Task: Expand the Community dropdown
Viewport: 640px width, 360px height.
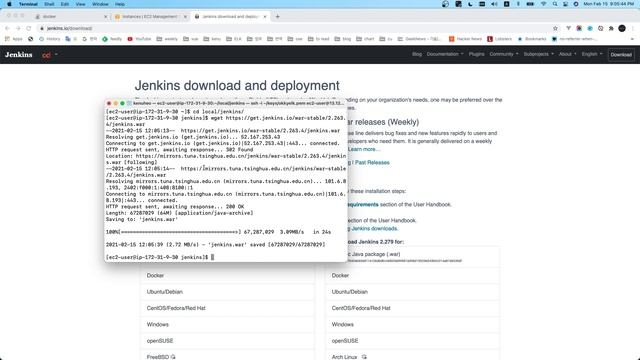Action: tap(504, 54)
